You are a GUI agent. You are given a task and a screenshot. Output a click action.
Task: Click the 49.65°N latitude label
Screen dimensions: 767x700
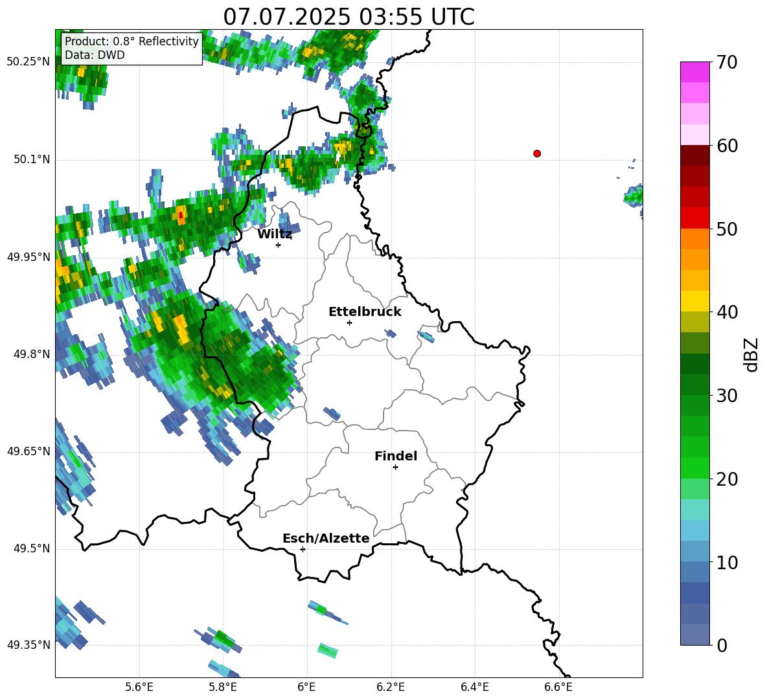tap(29, 451)
